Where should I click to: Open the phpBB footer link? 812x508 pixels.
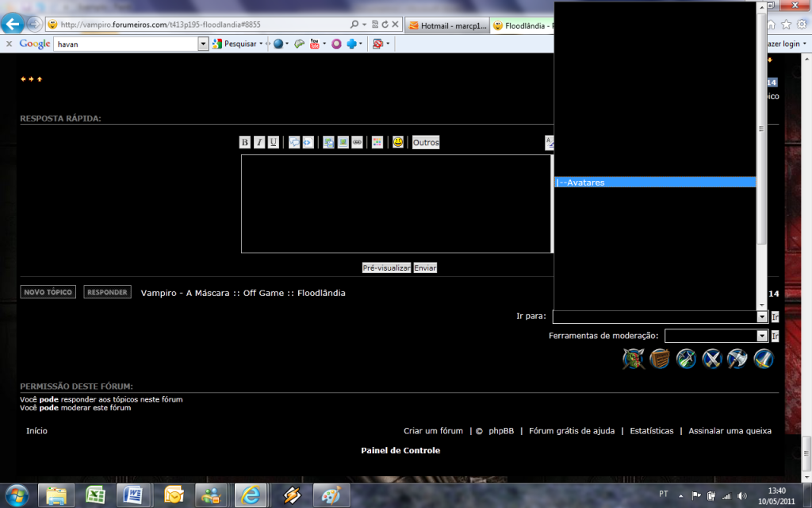coord(501,431)
